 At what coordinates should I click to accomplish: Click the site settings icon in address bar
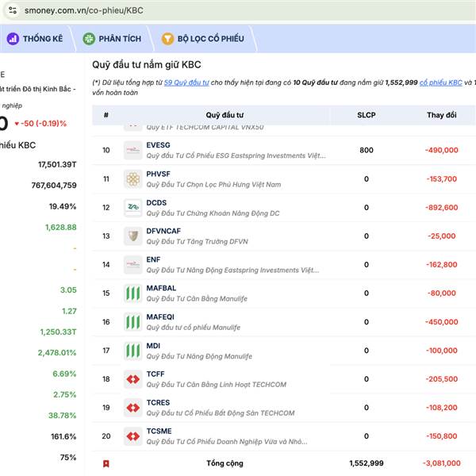[x=13, y=10]
